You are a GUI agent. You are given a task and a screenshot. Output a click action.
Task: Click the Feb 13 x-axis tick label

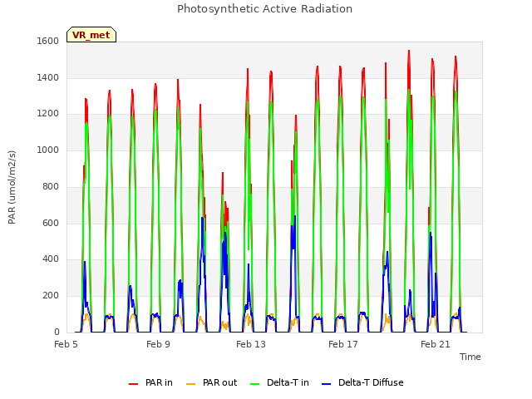click(251, 344)
